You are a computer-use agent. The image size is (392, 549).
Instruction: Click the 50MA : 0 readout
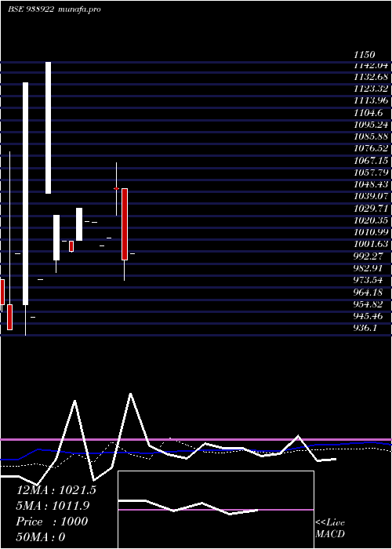pyautogui.click(x=41, y=537)
